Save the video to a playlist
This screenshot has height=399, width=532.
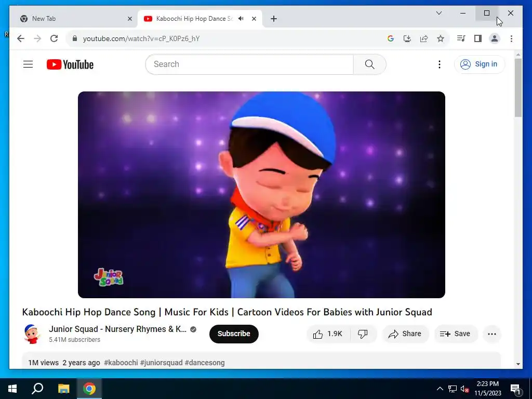455,334
